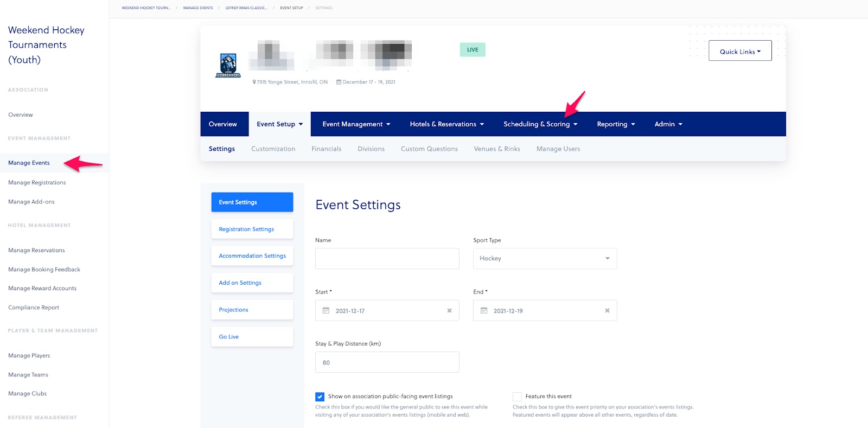Viewport: 868px width, 428px height.
Task: Open Manage Players in sidebar
Action: (29, 356)
